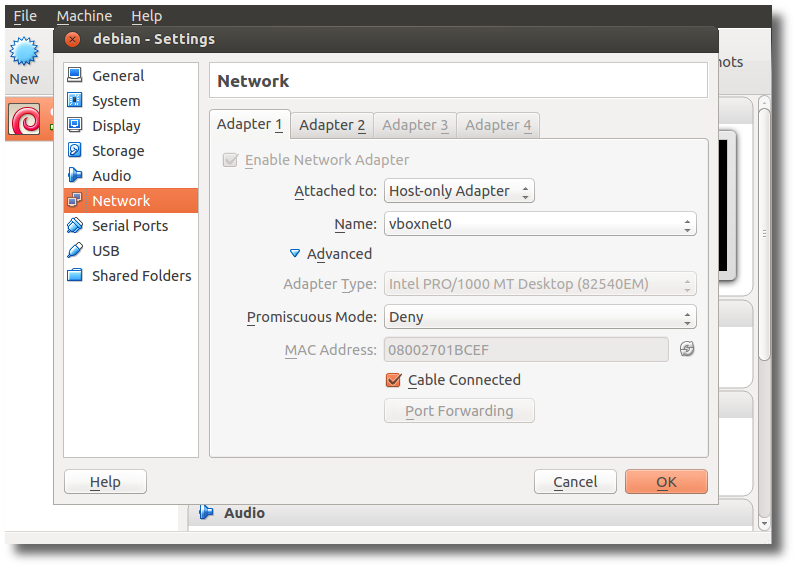Generate a new random MAC address
This screenshot has width=797, height=569.
pos(687,349)
